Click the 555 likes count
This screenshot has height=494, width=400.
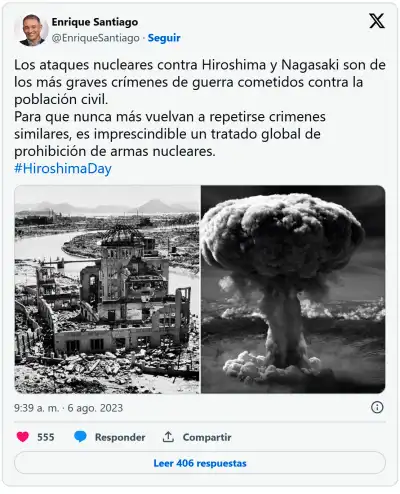46,437
